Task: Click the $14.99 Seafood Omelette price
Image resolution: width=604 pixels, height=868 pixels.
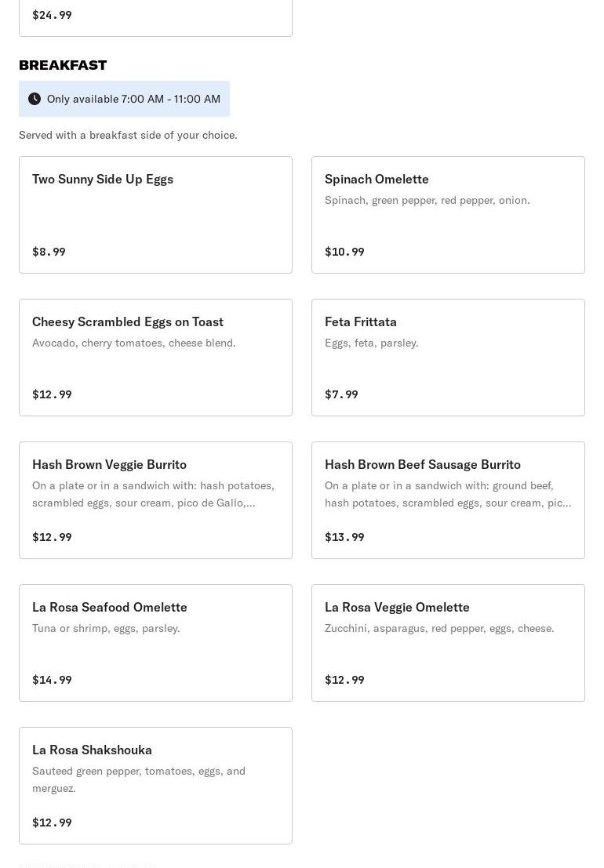Action: coord(52,680)
